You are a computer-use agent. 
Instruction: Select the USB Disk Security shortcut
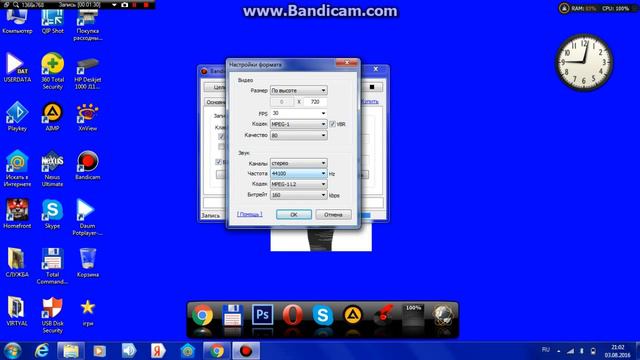(52, 315)
